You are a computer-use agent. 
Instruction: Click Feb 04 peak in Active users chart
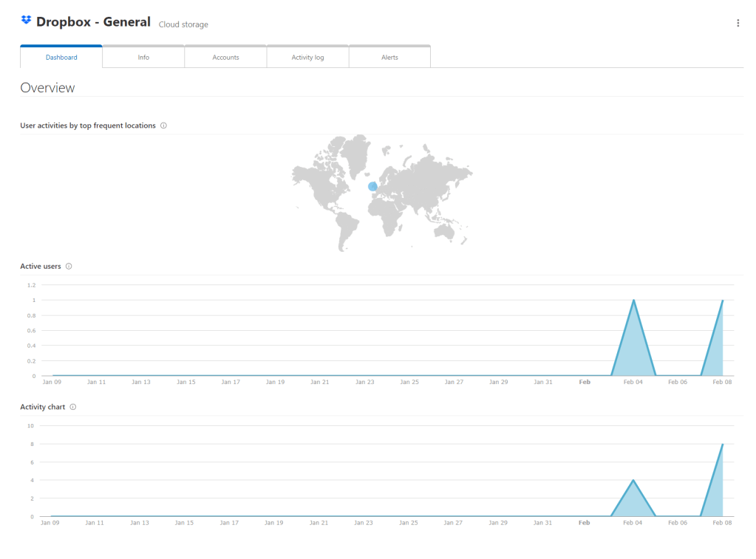633,301
